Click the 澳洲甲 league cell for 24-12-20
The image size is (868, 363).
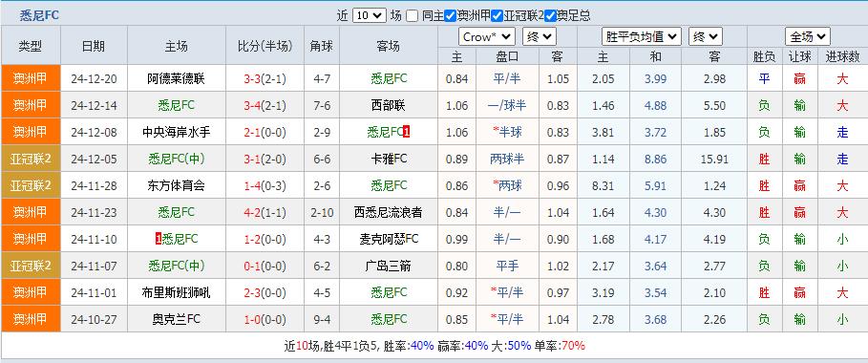point(31,78)
